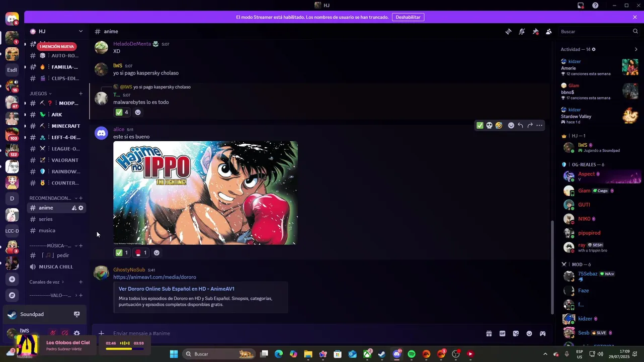This screenshot has height=362, width=644.
Task: Open the ARK channel
Action: (56, 115)
